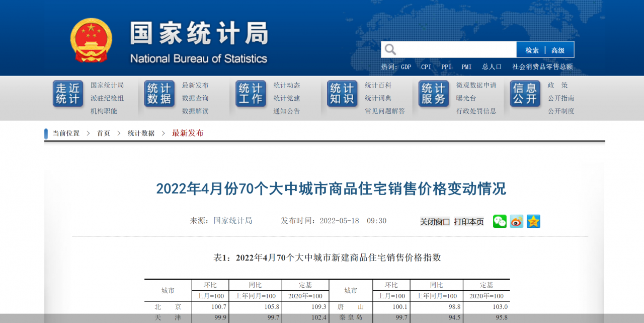Click the 表1 table caption
Viewport: 644px width, 323px height.
click(x=328, y=257)
